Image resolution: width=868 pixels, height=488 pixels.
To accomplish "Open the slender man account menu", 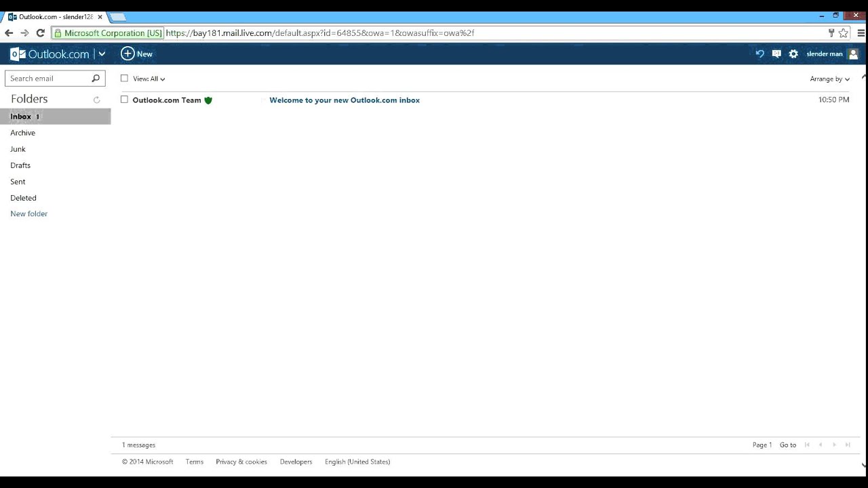I will [x=825, y=54].
